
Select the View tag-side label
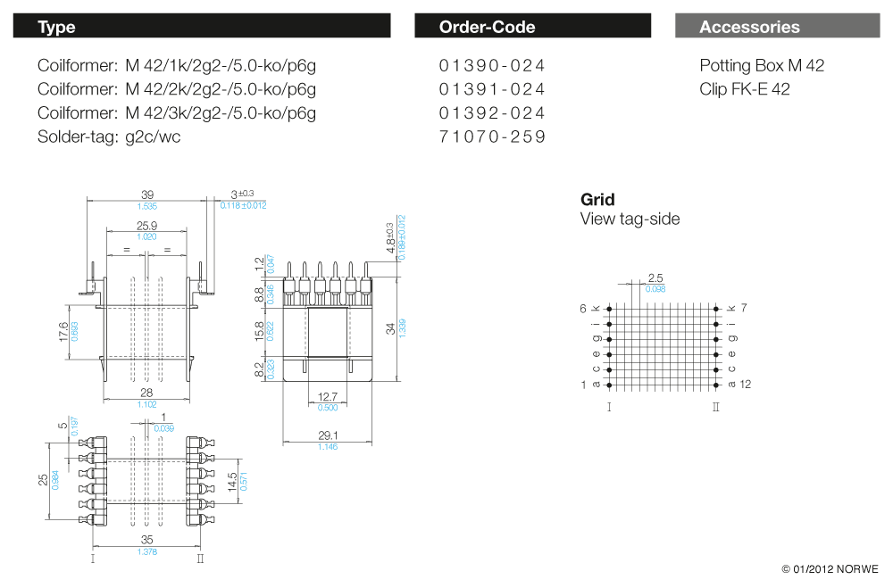[630, 219]
